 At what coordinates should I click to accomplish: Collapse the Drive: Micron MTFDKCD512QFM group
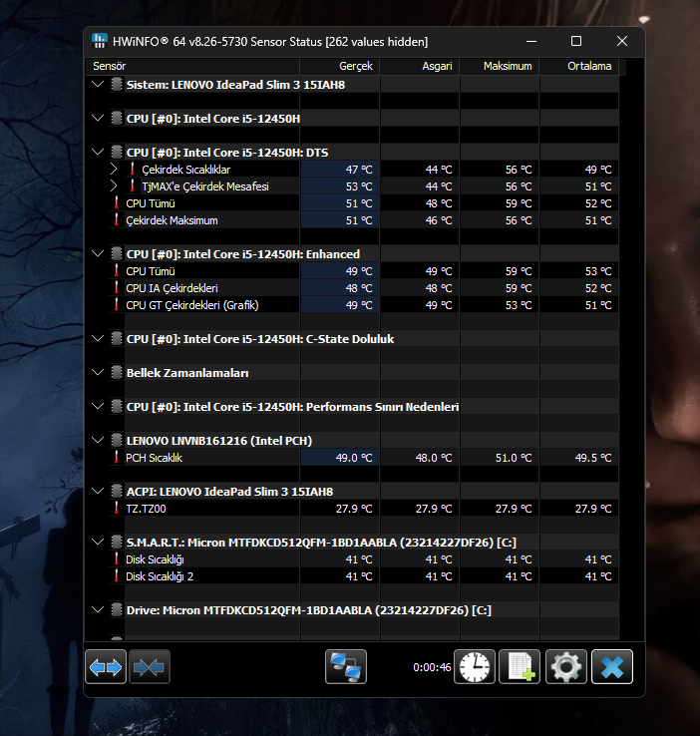pyautogui.click(x=98, y=609)
